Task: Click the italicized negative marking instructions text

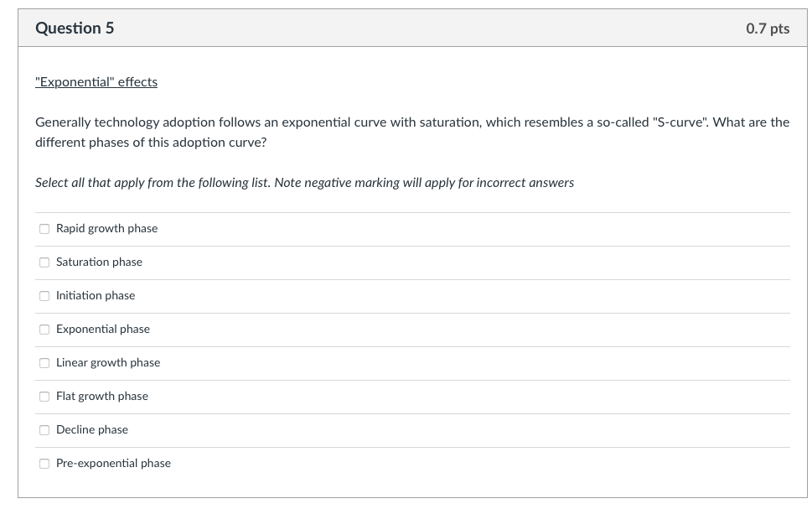Action: tap(303, 182)
